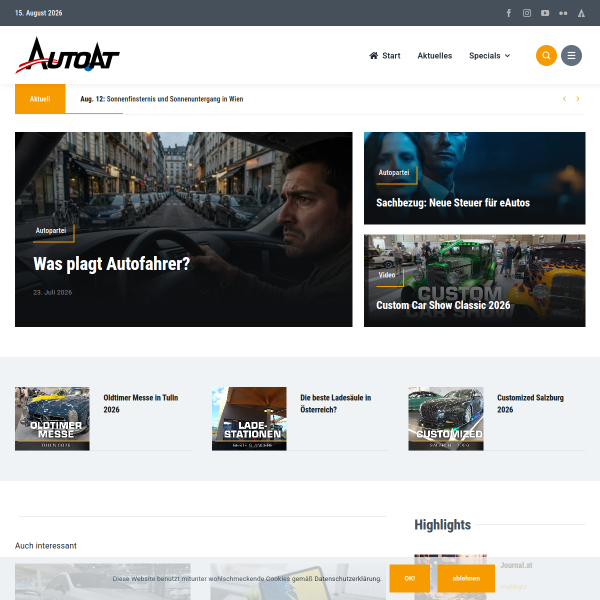The height and width of the screenshot is (600, 600).
Task: Click the home icon beside Start
Action: click(373, 55)
